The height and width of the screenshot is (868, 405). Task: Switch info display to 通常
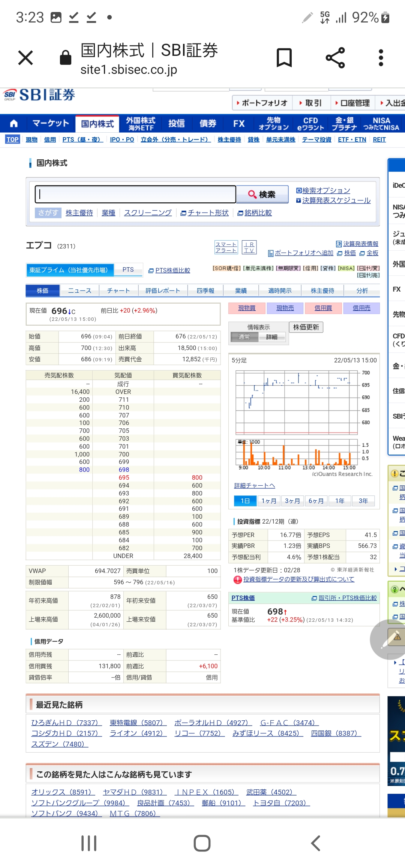pyautogui.click(x=244, y=337)
